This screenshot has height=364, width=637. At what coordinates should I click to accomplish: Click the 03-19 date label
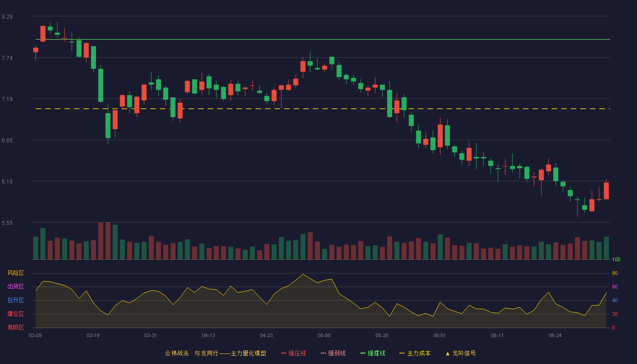[93, 336]
